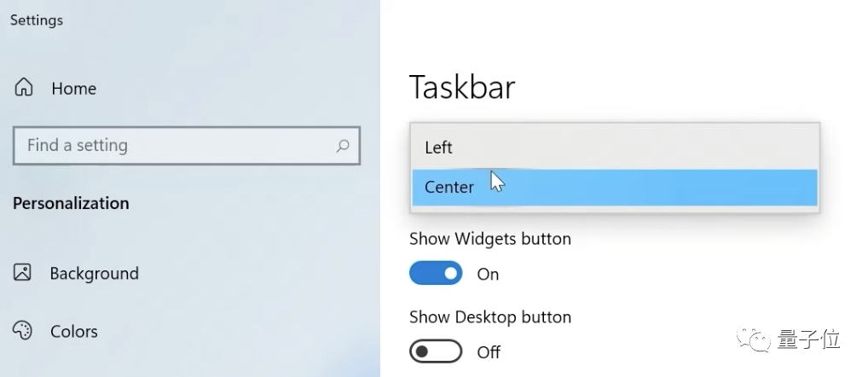
Task: Click the Personalization section heading
Action: pyautogui.click(x=71, y=203)
